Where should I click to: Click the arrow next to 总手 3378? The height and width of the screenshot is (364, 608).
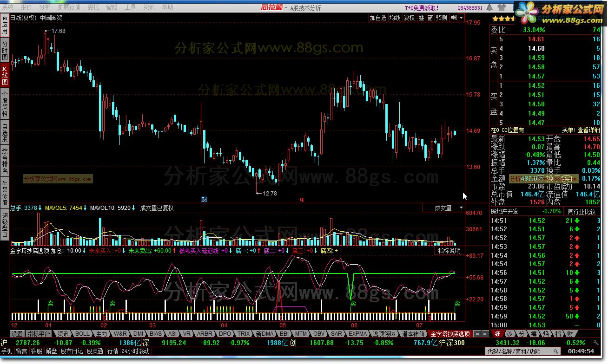pos(40,208)
